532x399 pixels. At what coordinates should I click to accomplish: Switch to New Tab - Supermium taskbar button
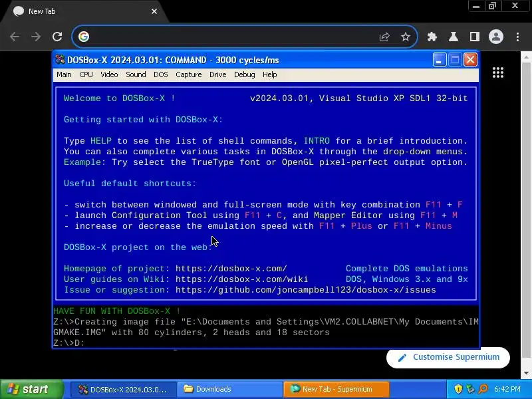coord(336,389)
